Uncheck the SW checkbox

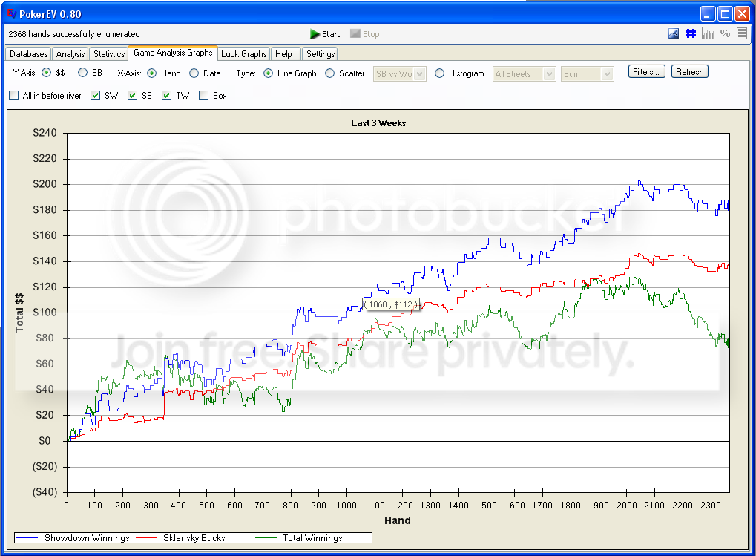(96, 96)
